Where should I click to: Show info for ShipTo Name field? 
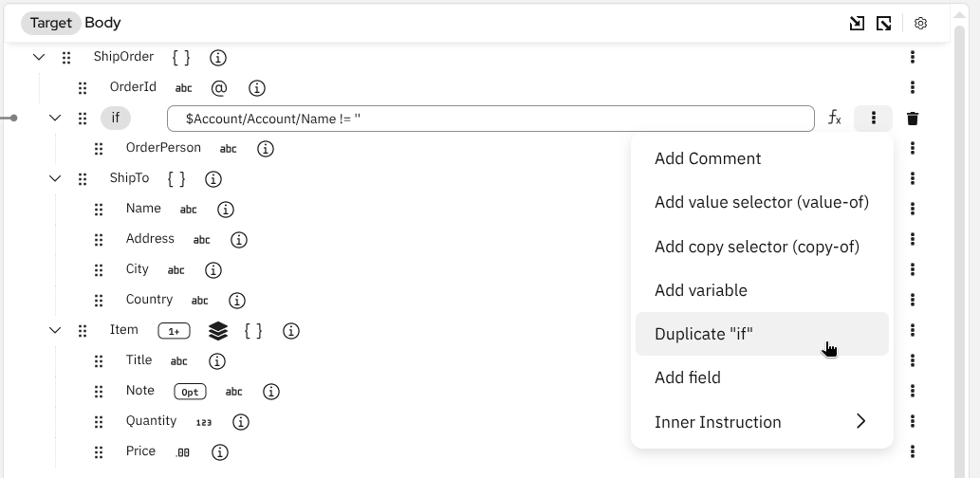(x=226, y=210)
